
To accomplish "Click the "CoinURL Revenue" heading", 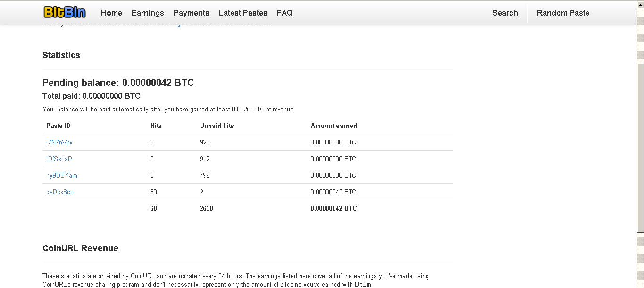I will point(80,248).
